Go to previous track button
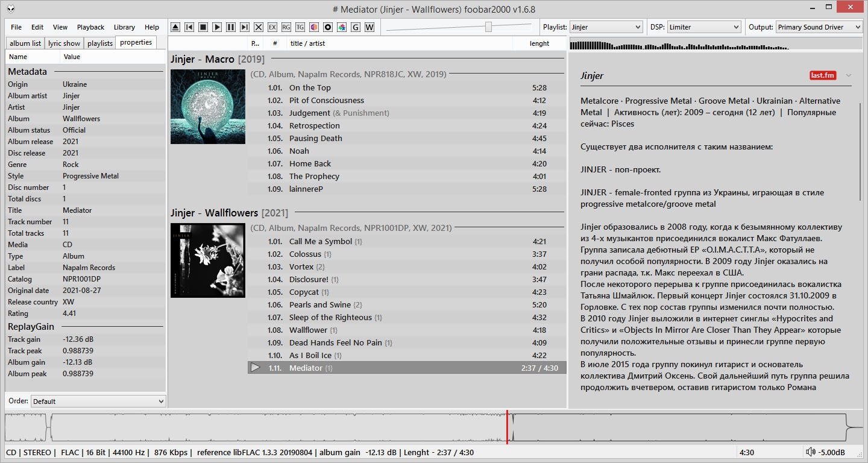This screenshot has height=463, width=868. (189, 27)
